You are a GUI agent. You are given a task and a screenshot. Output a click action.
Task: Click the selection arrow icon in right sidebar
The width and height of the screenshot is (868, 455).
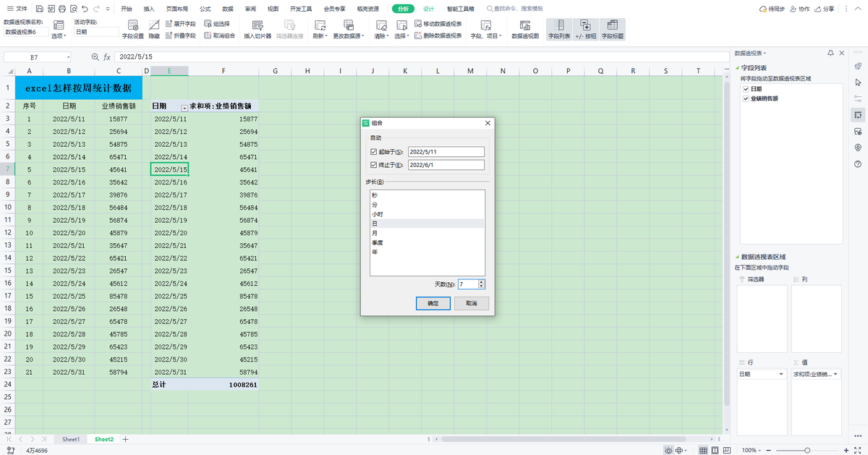[858, 81]
